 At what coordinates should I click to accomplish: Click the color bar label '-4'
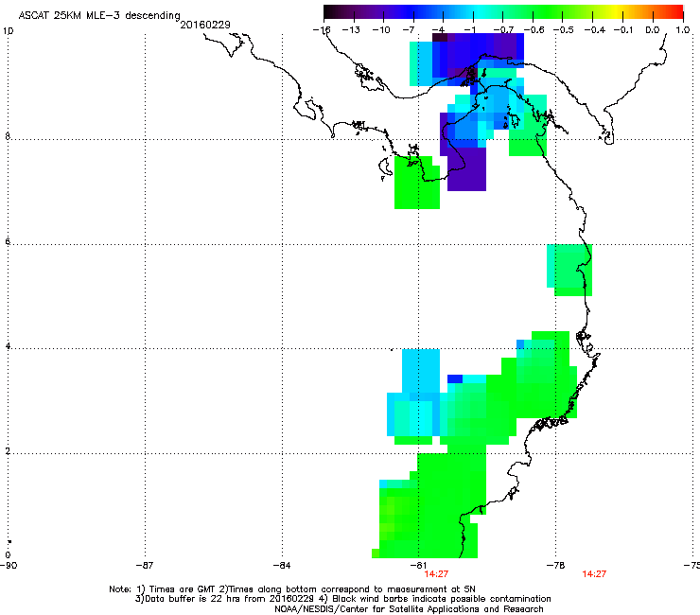[x=438, y=30]
